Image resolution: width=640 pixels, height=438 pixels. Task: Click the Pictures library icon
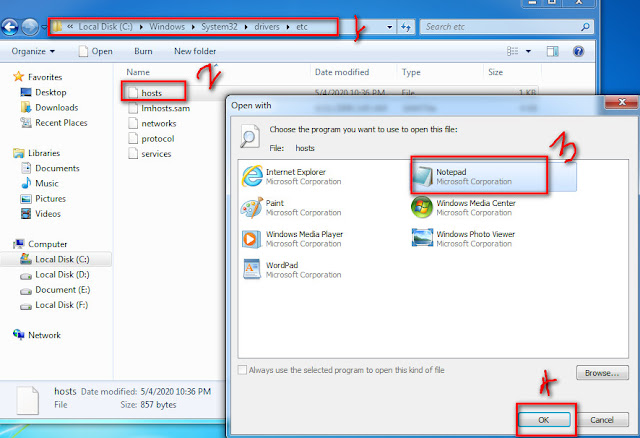pos(26,199)
